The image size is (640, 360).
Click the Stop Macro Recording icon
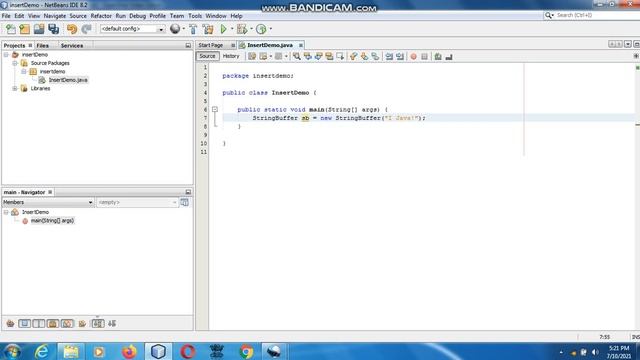pos(424,56)
